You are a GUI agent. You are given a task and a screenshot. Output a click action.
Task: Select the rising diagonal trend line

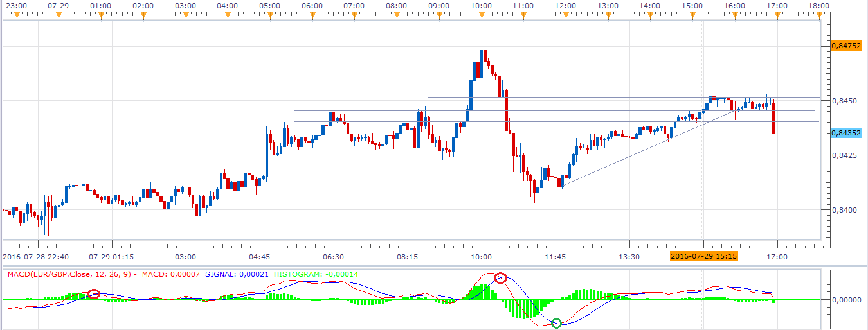pos(648,148)
